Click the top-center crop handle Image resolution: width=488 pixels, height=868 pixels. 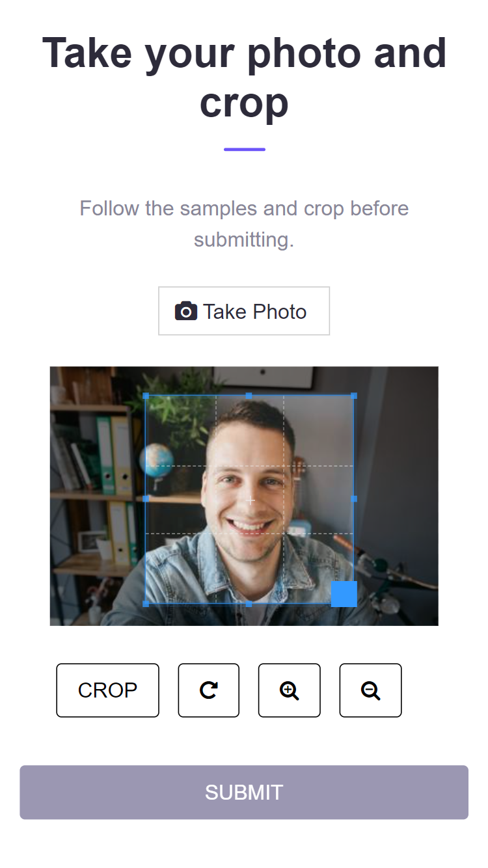click(249, 396)
